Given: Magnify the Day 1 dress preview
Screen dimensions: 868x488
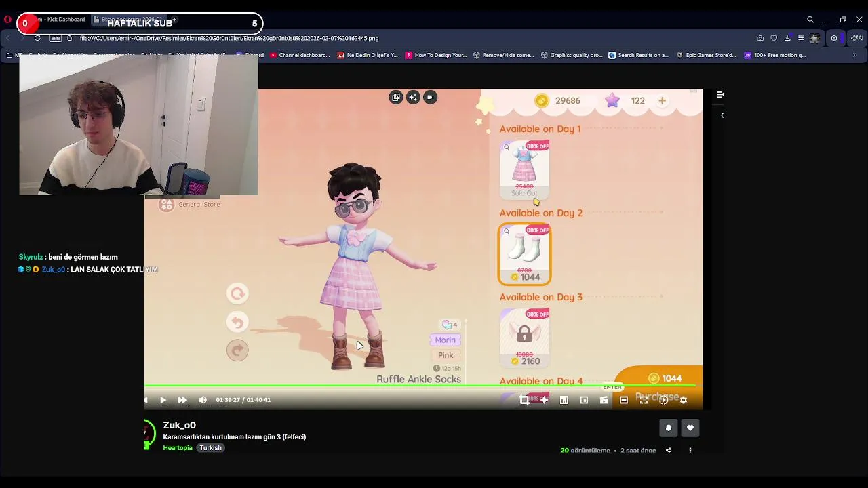Looking at the screenshot, I should [x=507, y=147].
